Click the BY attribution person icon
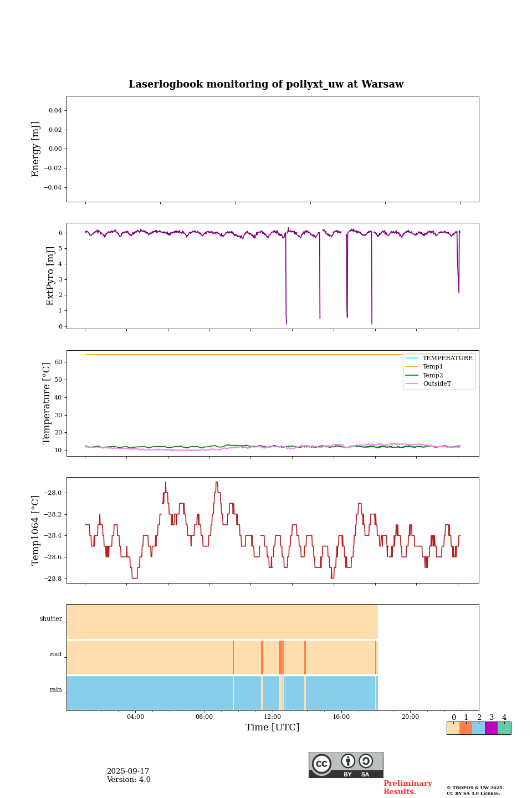 348,761
